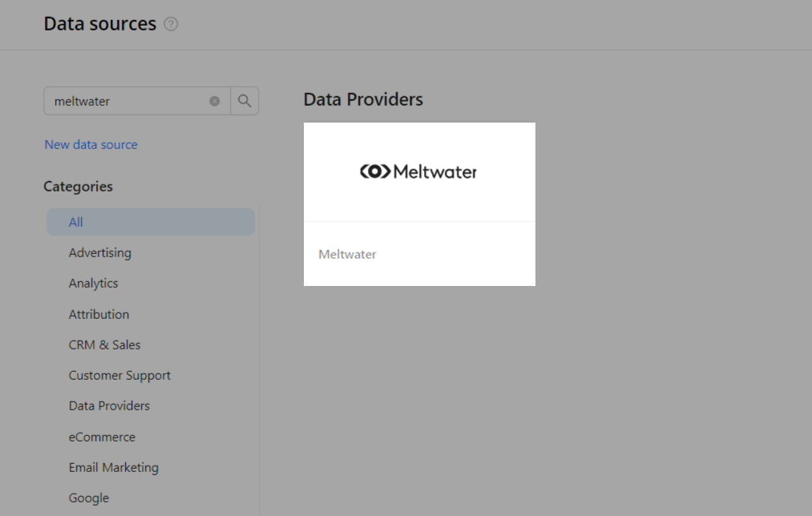Screen dimensions: 812x516
Task: Click the Data Providers section heading
Action: pyautogui.click(x=362, y=99)
